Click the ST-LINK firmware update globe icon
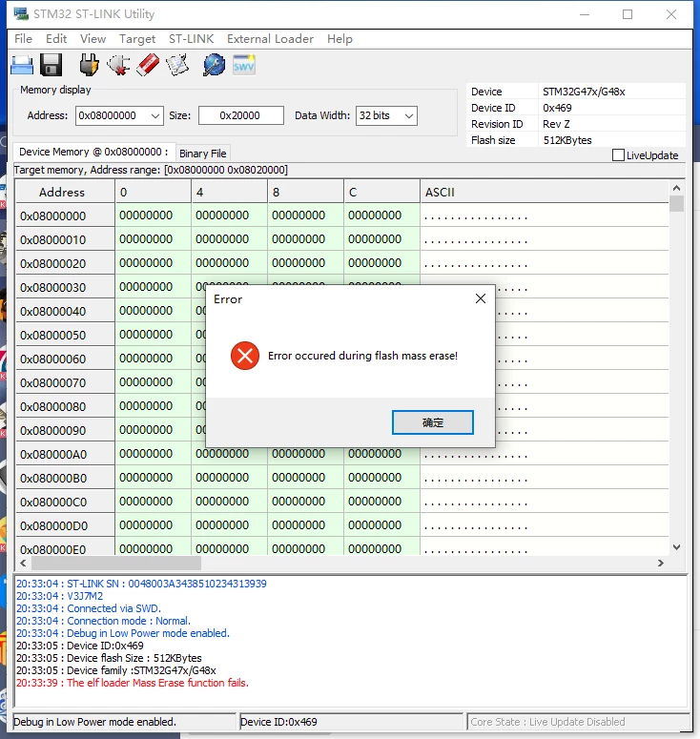Image resolution: width=700 pixels, height=739 pixels. coord(214,65)
